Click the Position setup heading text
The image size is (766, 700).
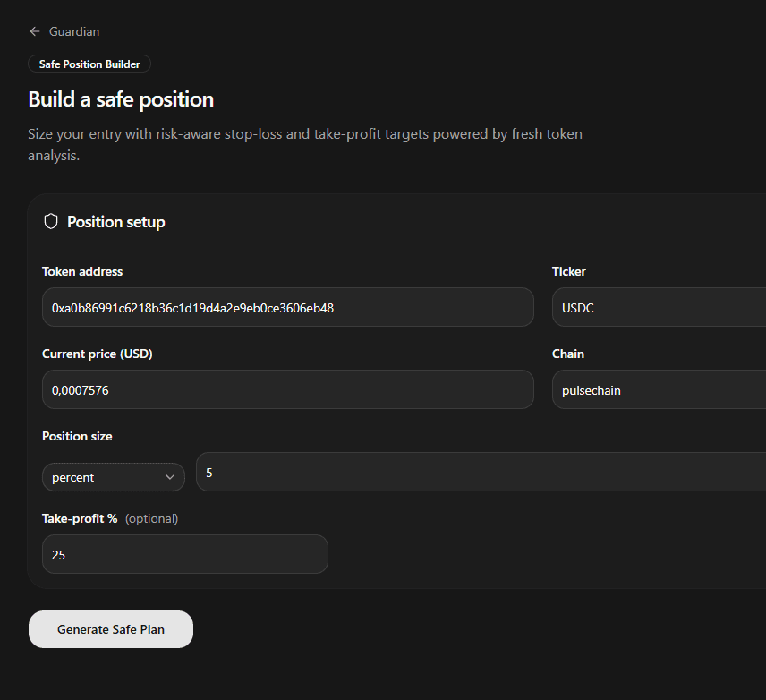point(116,222)
